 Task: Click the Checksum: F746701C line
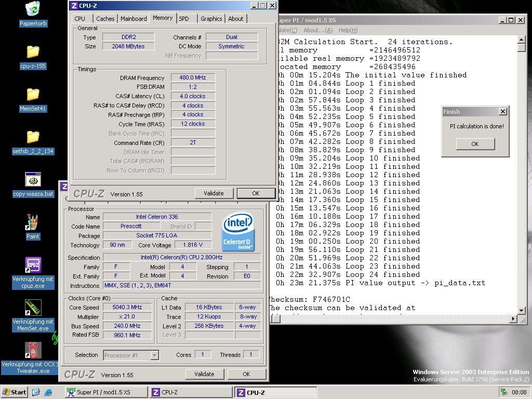click(309, 300)
